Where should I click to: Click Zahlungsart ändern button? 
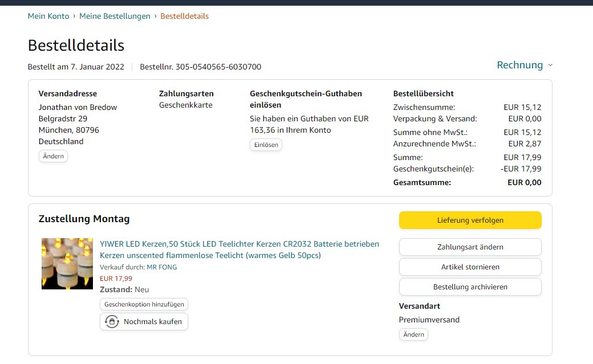point(470,247)
